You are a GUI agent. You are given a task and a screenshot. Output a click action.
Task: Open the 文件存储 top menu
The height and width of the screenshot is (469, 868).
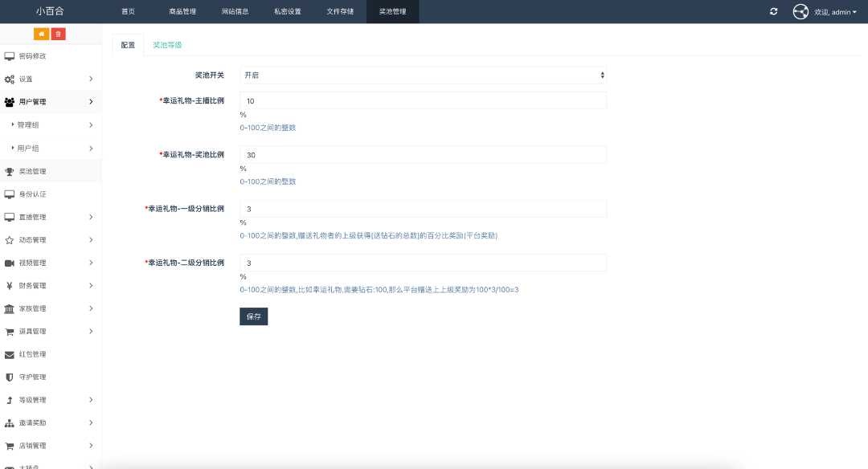tap(340, 11)
